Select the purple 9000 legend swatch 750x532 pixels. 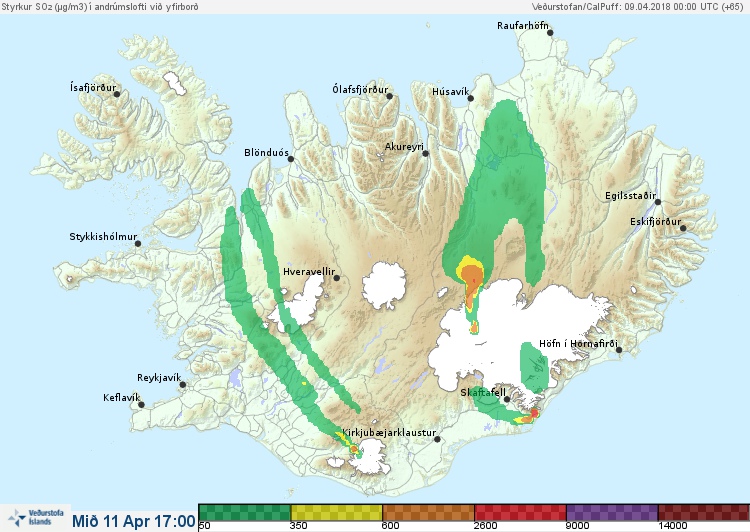pyautogui.click(x=612, y=512)
